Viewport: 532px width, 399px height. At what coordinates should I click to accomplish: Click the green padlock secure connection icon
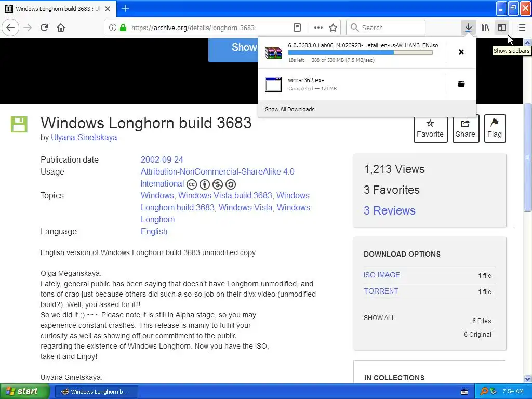pos(123,28)
